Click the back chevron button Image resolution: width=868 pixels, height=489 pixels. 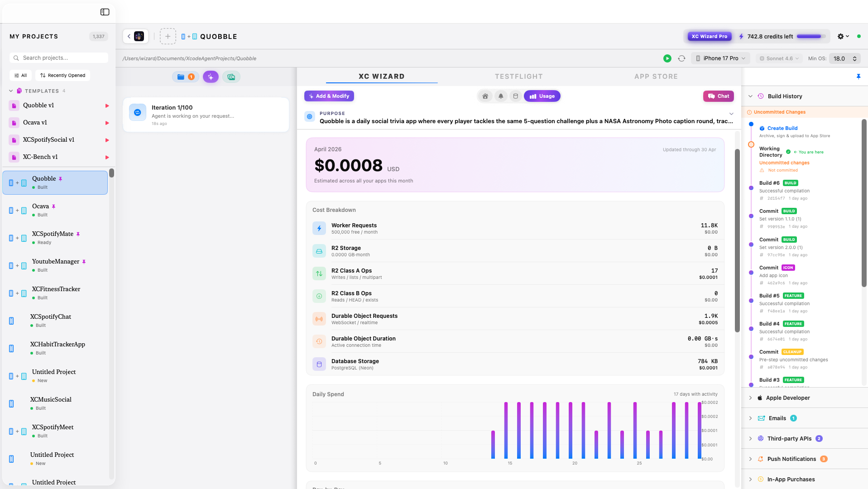(x=129, y=36)
